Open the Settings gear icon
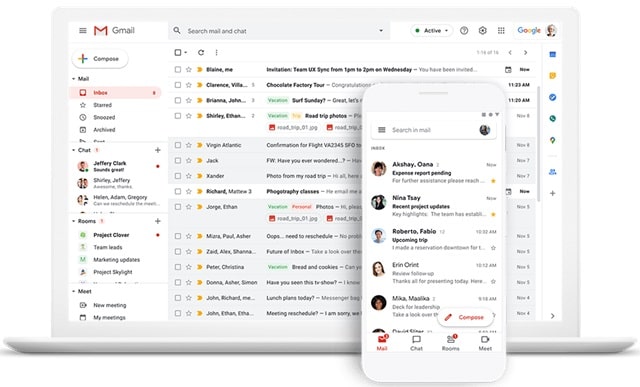Screen dimensions: 640x387 tap(482, 31)
